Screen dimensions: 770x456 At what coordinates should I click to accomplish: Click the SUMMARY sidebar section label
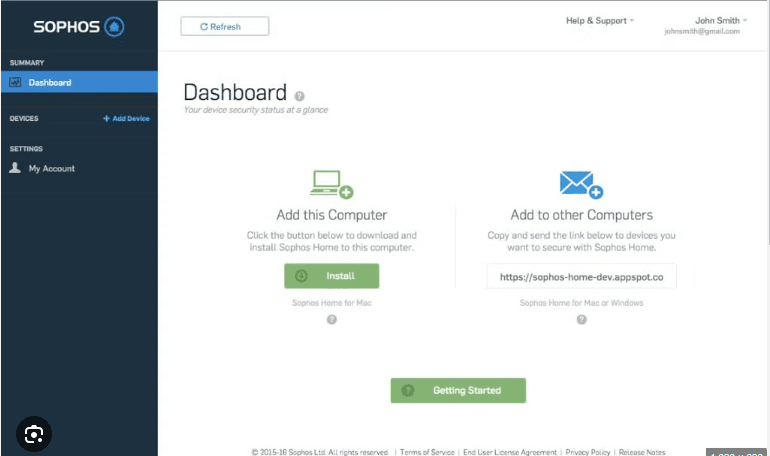click(27, 63)
